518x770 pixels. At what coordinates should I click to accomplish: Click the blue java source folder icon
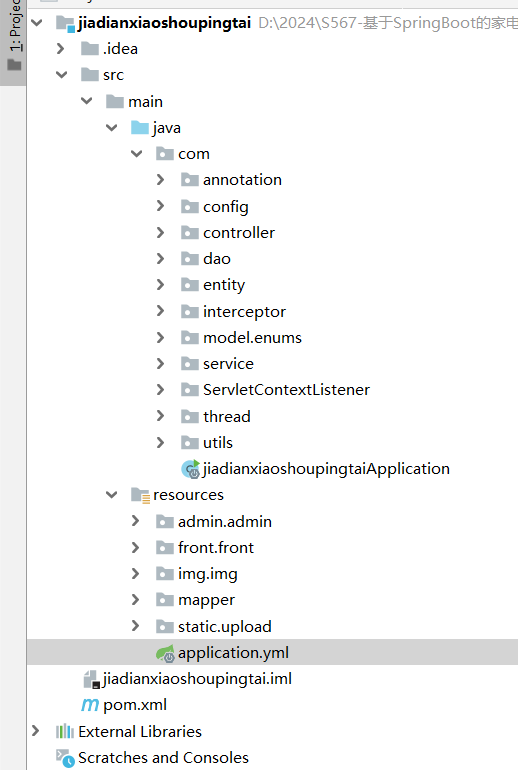(140, 128)
